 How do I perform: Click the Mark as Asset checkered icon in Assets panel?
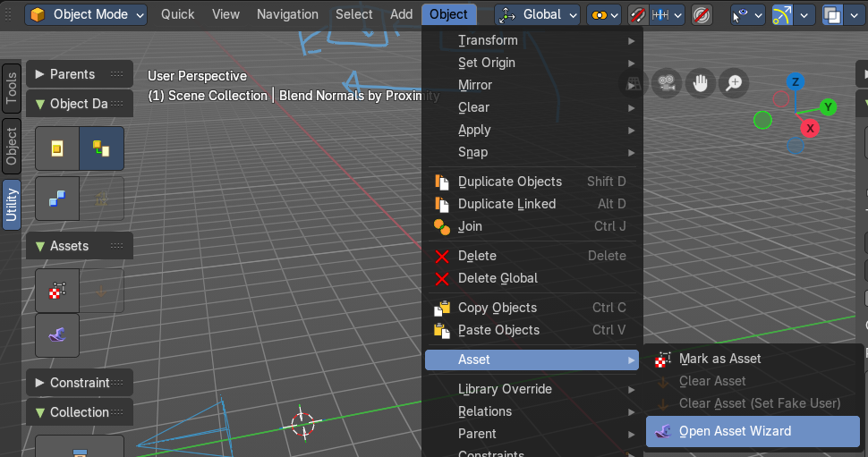[57, 291]
